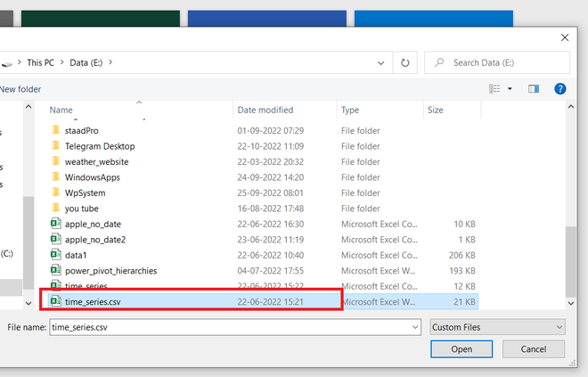Click the weather_website folder icon
This screenshot has width=588, height=377.
click(56, 161)
